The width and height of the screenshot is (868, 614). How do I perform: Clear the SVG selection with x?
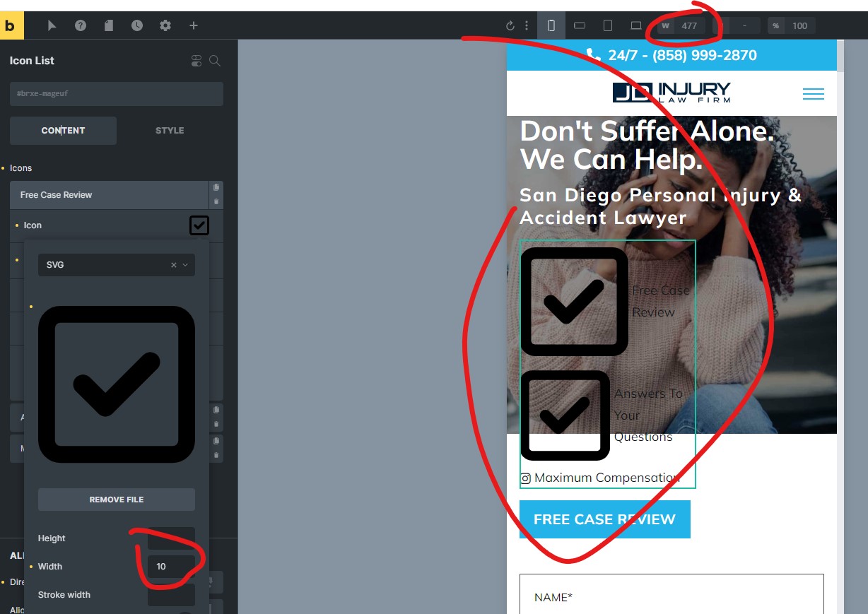(174, 265)
